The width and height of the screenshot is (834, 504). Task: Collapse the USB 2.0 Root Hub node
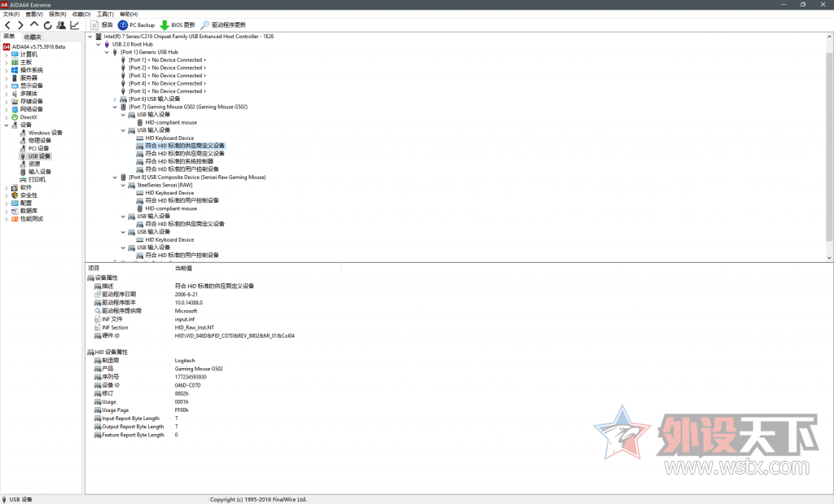(x=99, y=44)
